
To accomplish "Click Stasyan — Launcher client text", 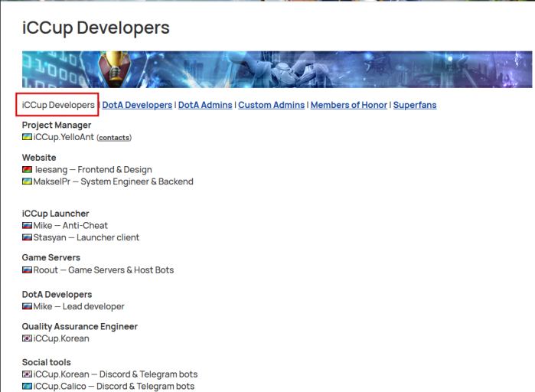I will pyautogui.click(x=86, y=237).
